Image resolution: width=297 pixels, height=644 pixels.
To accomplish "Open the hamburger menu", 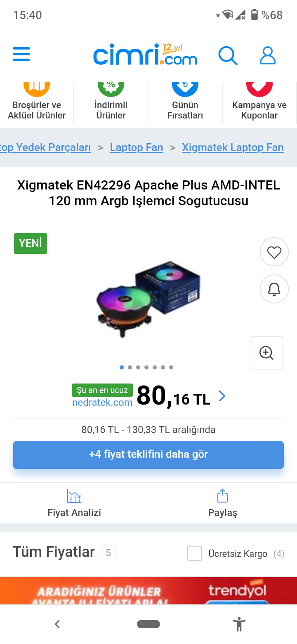I will click(21, 54).
